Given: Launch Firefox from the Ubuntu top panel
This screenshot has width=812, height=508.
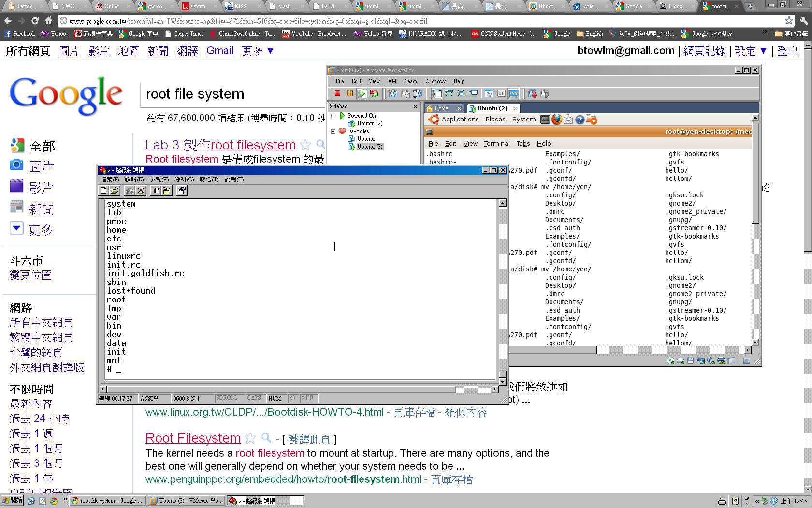Looking at the screenshot, I should (557, 120).
